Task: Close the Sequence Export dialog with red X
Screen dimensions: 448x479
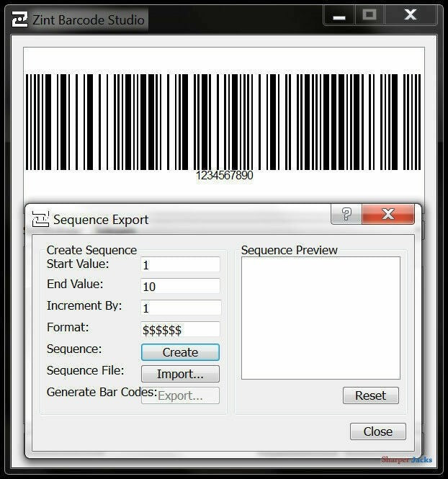Action: [388, 214]
